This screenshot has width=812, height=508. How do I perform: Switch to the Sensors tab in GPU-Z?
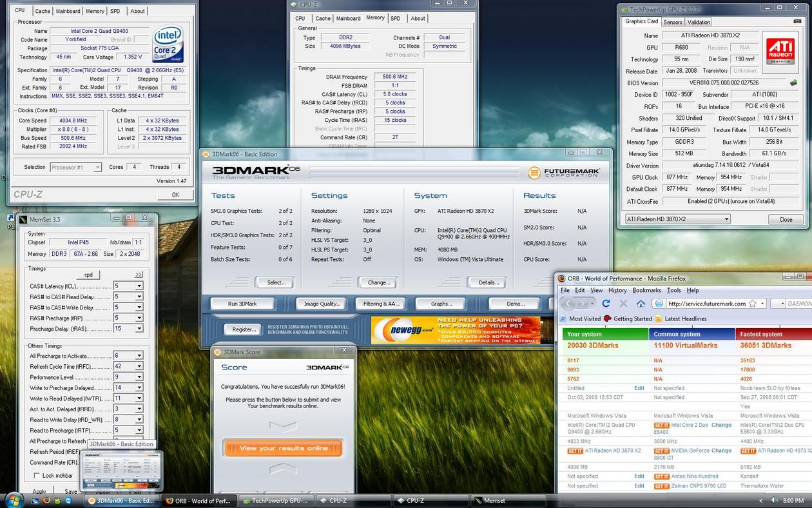[673, 22]
